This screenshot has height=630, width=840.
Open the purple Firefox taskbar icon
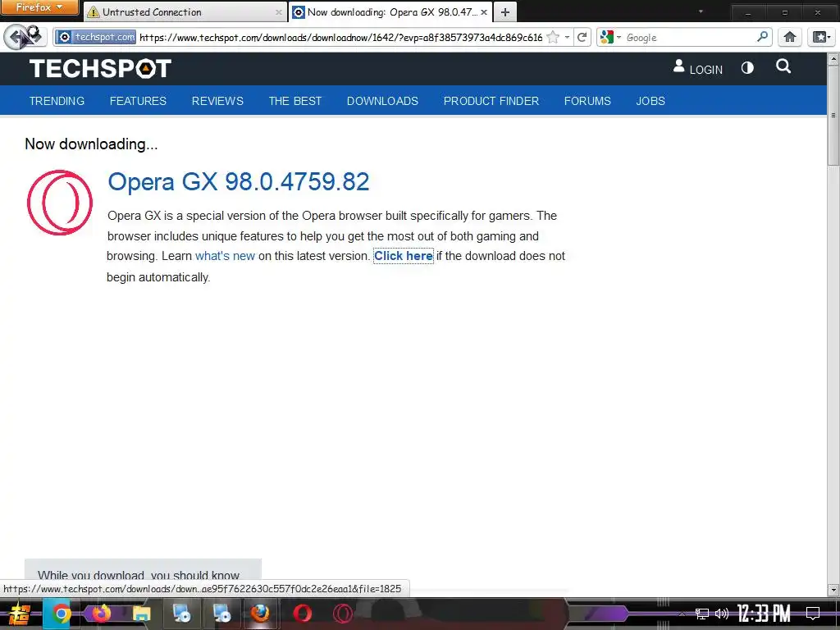(x=101, y=614)
